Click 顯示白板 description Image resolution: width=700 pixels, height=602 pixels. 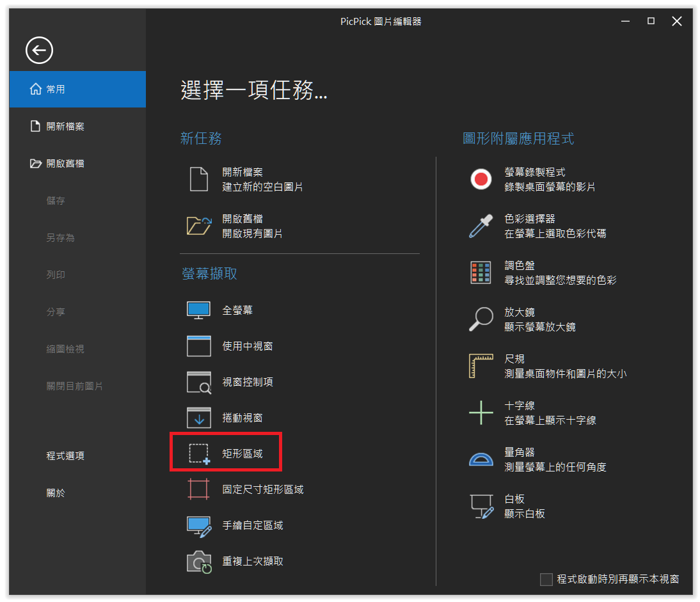[525, 514]
